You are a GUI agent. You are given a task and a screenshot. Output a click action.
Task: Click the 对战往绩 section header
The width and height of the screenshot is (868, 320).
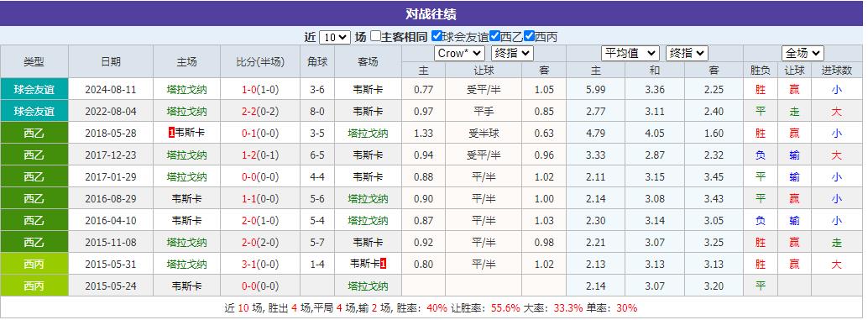point(431,13)
